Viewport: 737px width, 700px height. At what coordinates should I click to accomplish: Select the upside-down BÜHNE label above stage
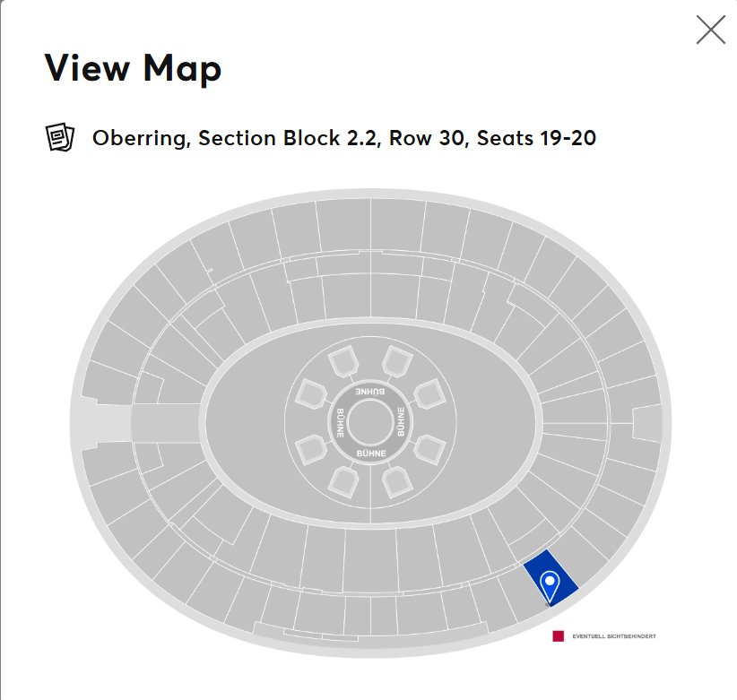[x=370, y=392]
